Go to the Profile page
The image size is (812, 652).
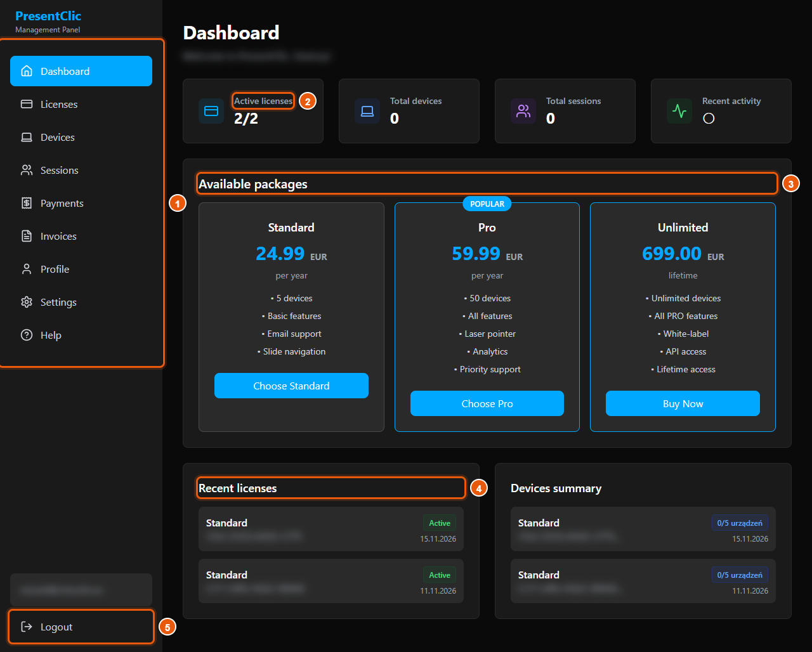81,269
